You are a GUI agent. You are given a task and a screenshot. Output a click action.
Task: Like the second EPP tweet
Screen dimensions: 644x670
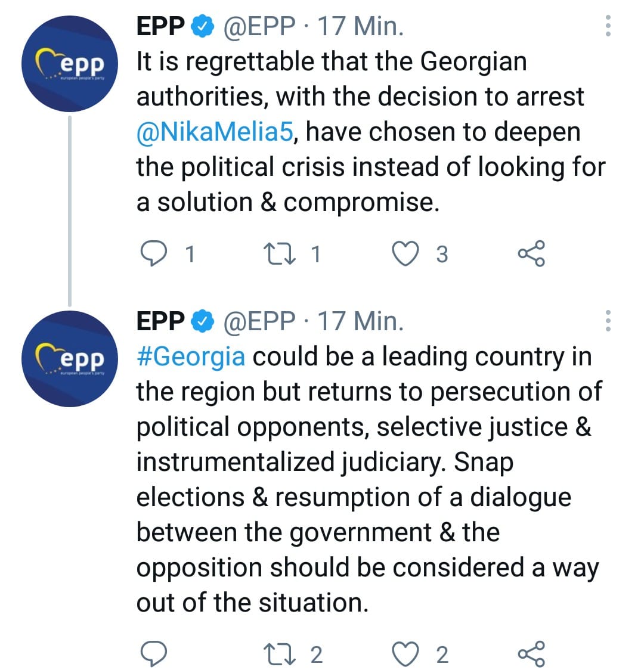click(405, 655)
